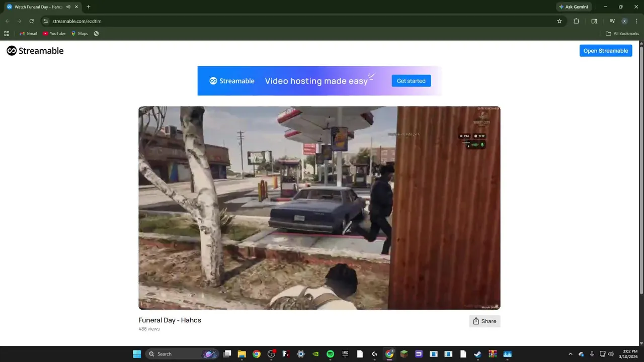Screen dimensions: 644x362
Task: Open the microphone tray icon
Action: pyautogui.click(x=592, y=354)
